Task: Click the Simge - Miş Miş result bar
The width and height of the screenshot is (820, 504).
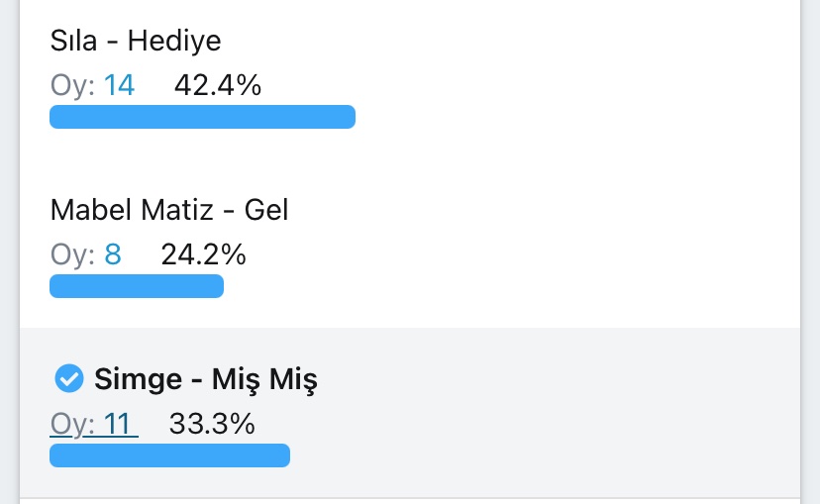Action: pyautogui.click(x=169, y=455)
